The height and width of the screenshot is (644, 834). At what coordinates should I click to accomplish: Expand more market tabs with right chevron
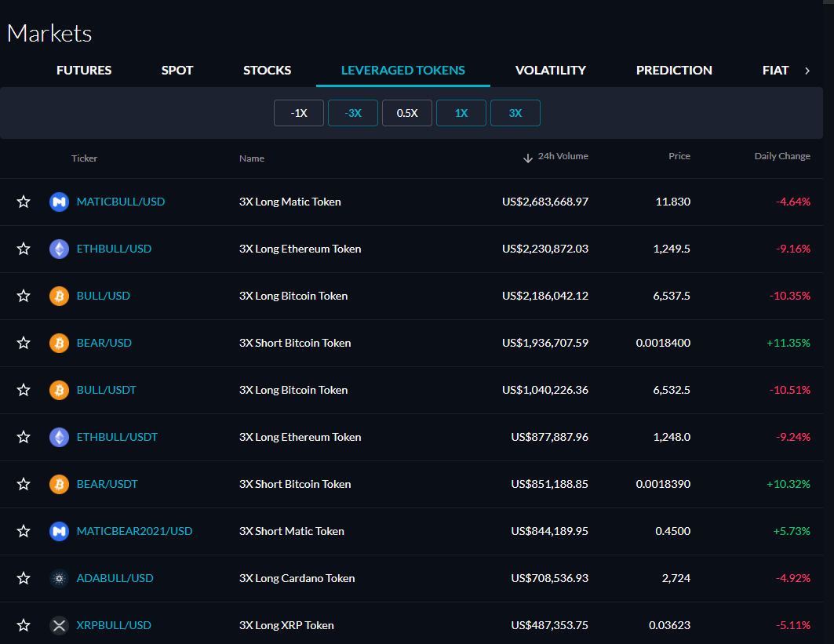point(807,71)
